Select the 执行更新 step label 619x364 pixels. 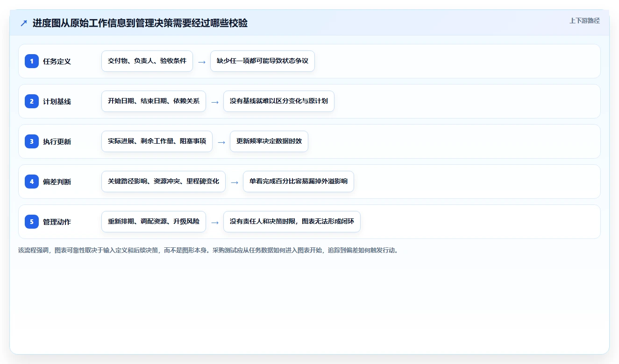point(57,142)
